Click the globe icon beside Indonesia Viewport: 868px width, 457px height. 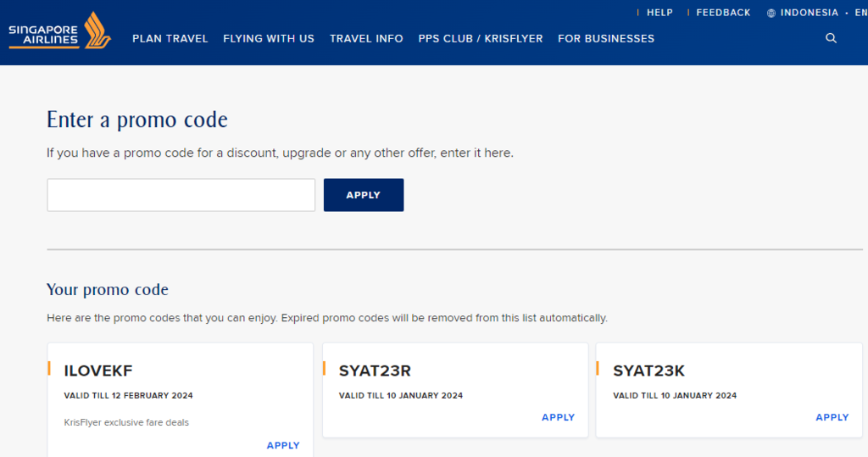pos(771,14)
